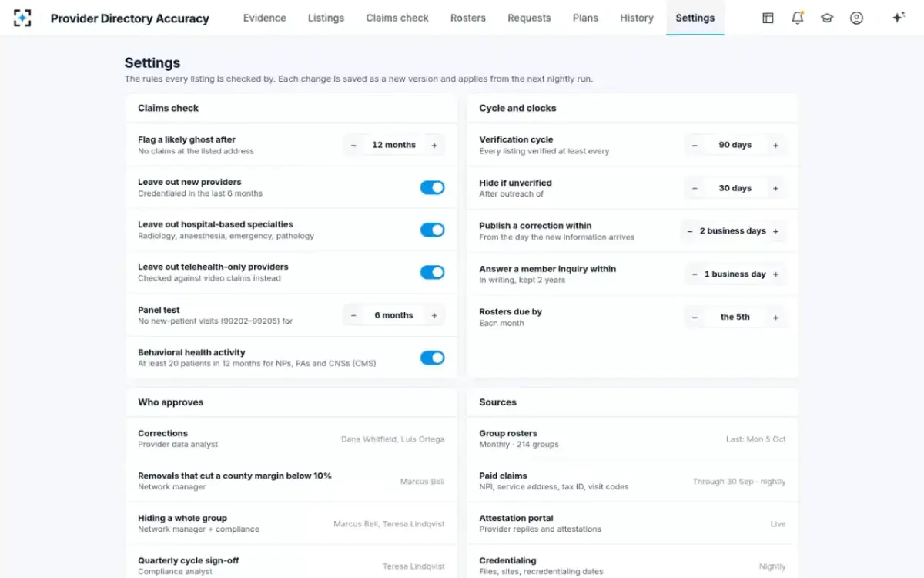
Task: Increase the Panel test months
Action: tap(434, 315)
